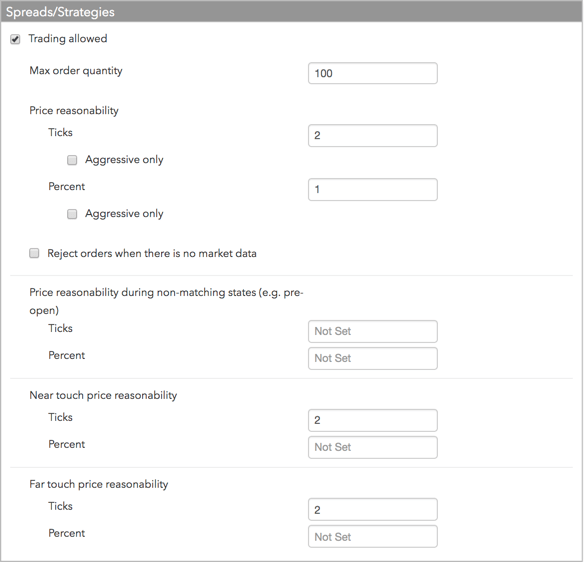Select the Near touch price reasonability Ticks field

click(x=373, y=420)
